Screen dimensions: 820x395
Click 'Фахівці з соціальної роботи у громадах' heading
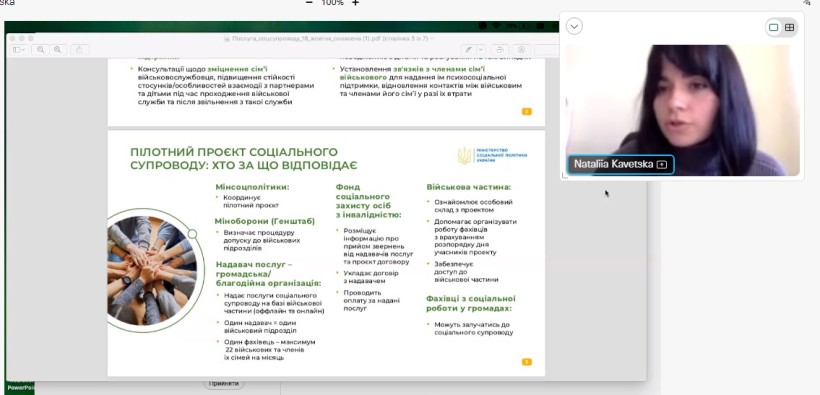pyautogui.click(x=471, y=303)
